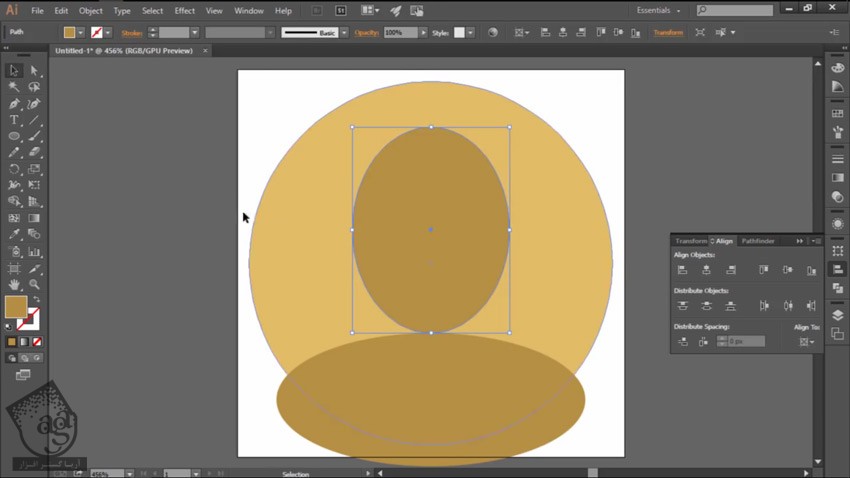Set fill mode to Gradient
This screenshot has height=478, width=850.
24,342
